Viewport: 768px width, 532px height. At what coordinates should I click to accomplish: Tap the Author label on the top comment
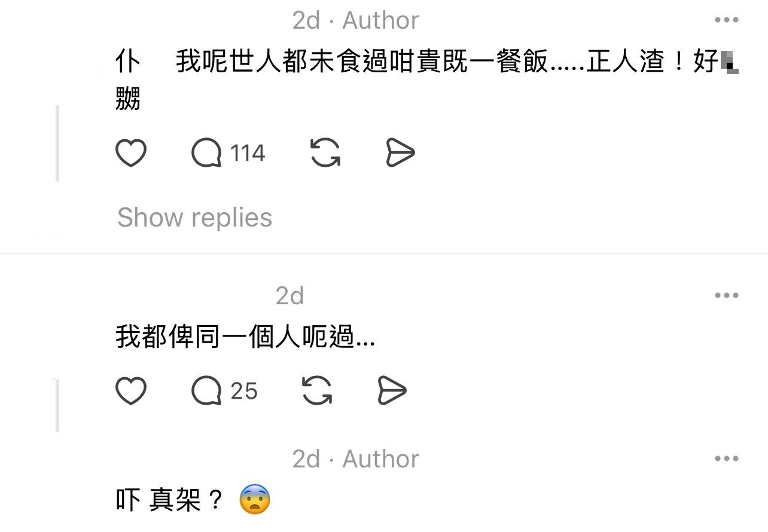pos(381,21)
